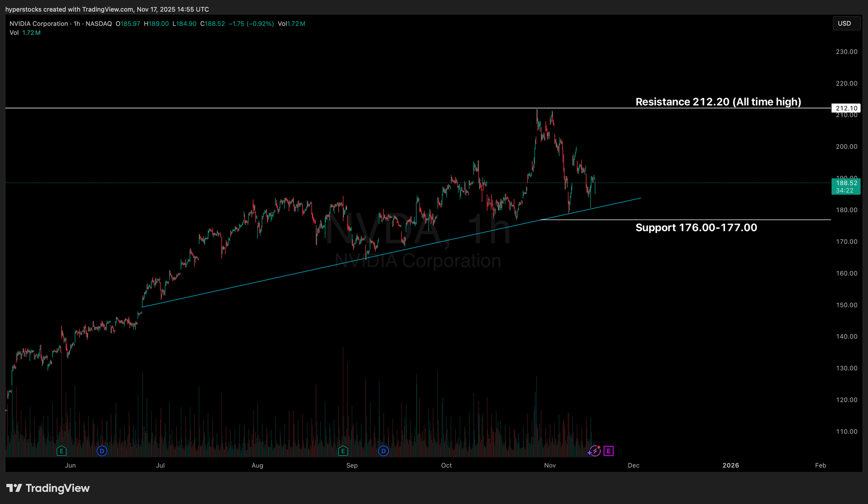Click the current price 188.52 label

coord(846,183)
